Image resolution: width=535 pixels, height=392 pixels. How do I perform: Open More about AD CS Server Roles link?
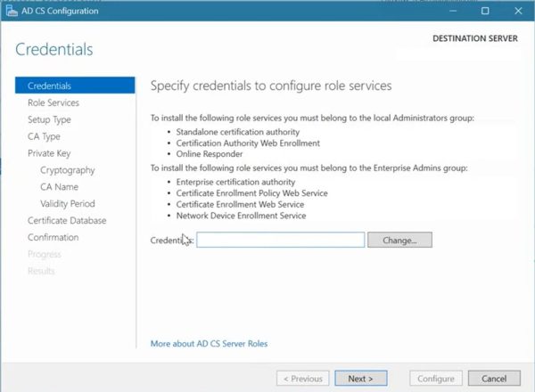210,344
